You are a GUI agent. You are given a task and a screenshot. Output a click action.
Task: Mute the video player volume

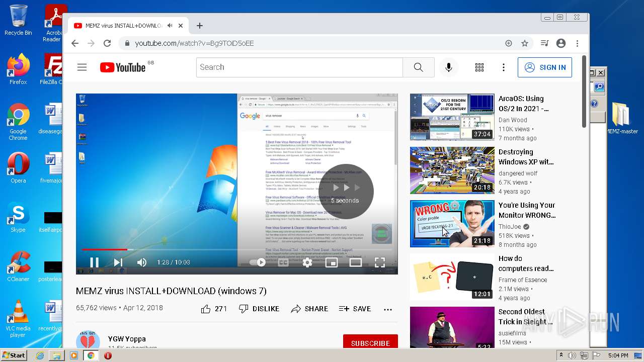pos(142,262)
